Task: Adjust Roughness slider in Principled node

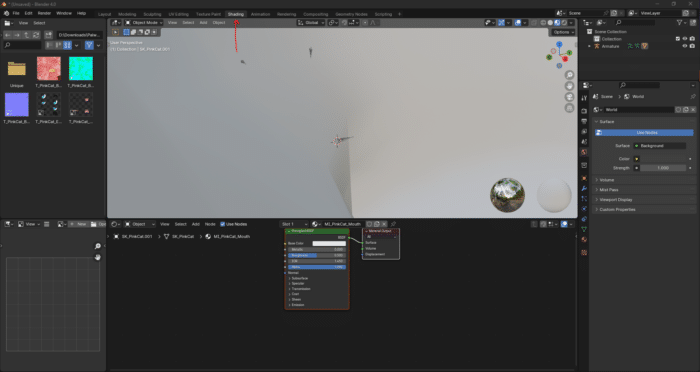Action: 317,255
